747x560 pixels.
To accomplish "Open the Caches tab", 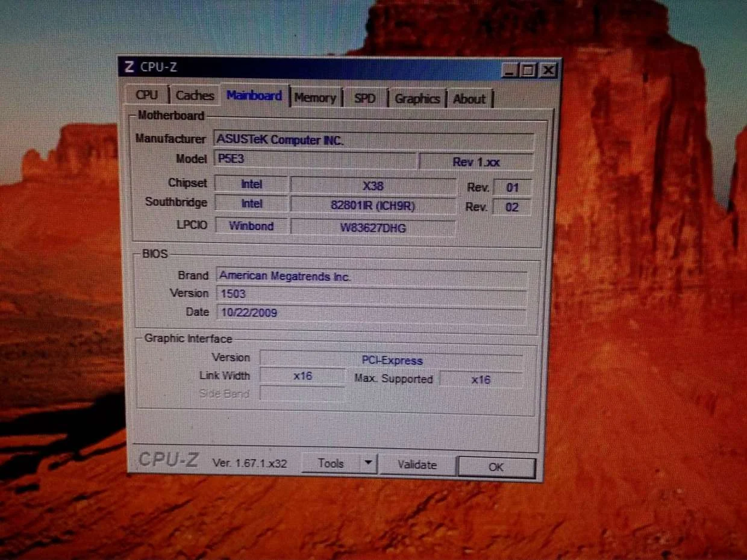I will [195, 95].
